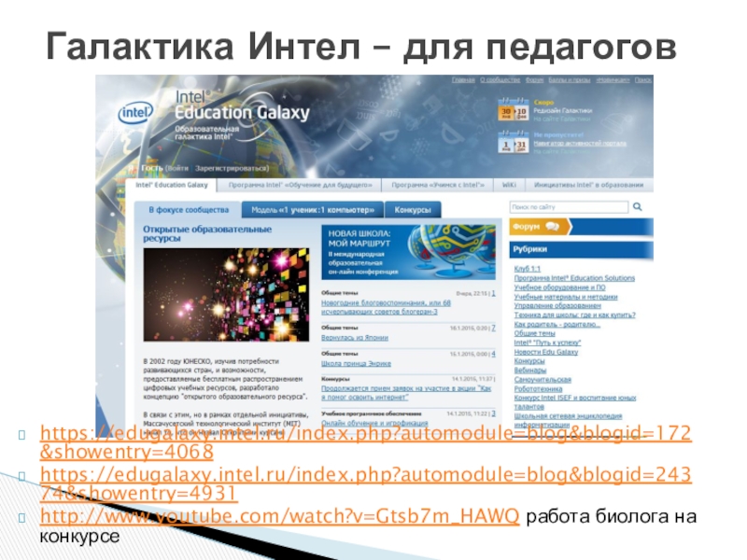
Task: Open Управление образованием rubric
Action: tap(557, 306)
